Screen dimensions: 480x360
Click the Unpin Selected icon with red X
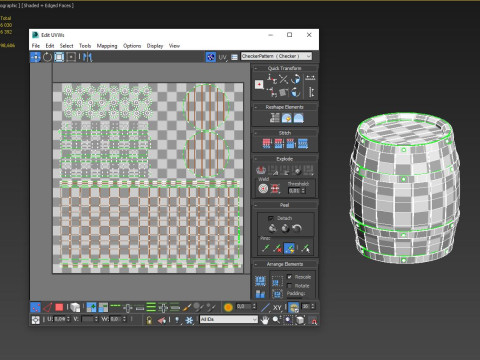[x=277, y=248]
